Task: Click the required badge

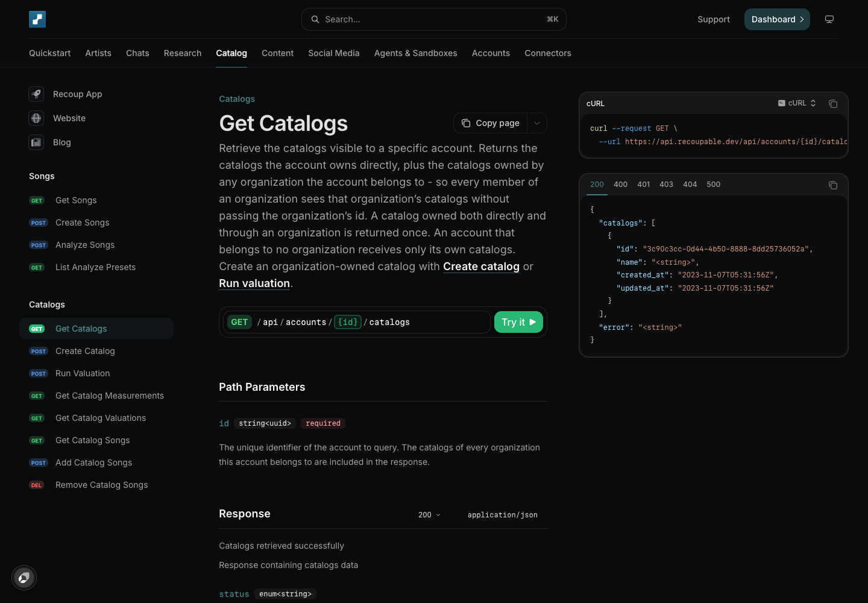Action: [323, 423]
